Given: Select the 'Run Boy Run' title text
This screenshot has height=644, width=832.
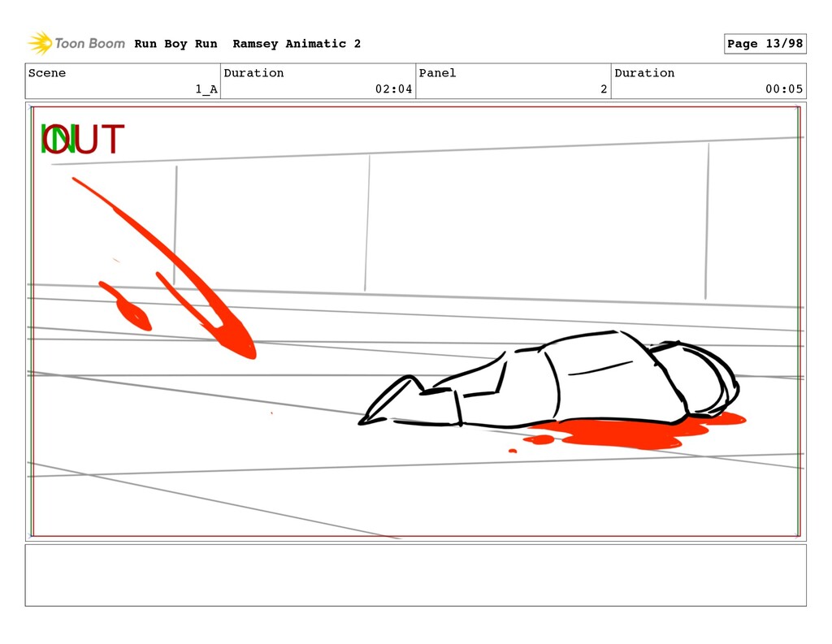Looking at the screenshot, I should 175,44.
